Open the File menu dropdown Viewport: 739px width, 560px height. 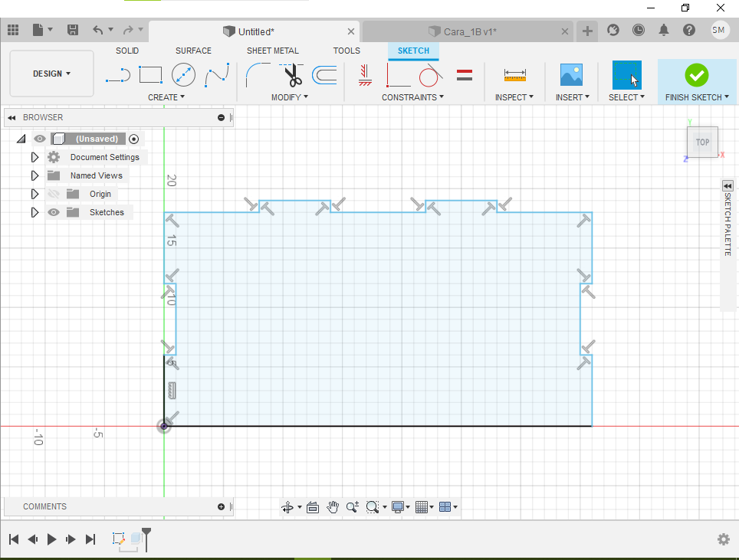click(x=42, y=30)
